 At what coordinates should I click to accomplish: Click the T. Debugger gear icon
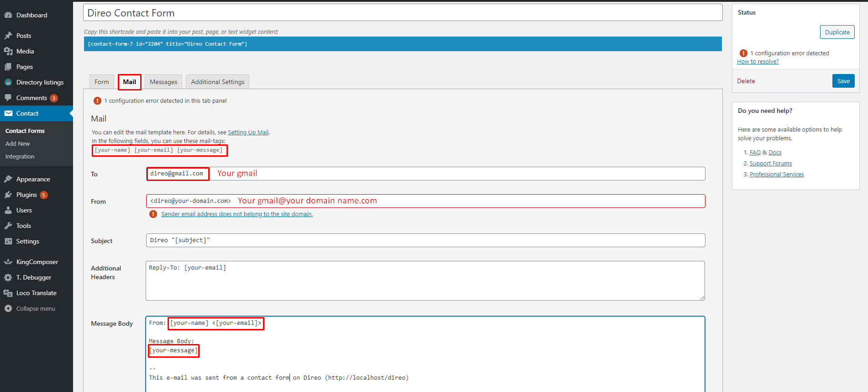pyautogui.click(x=8, y=277)
